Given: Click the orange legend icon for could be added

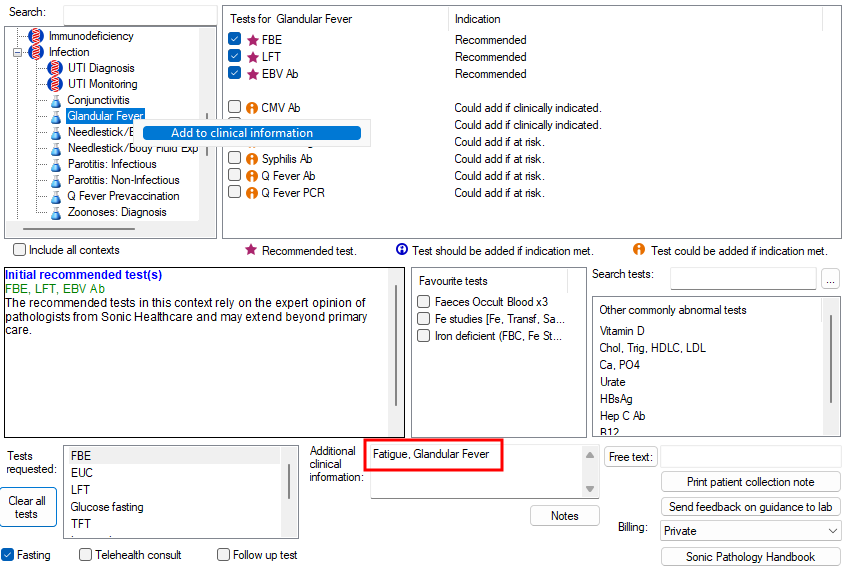Looking at the screenshot, I should tap(638, 249).
